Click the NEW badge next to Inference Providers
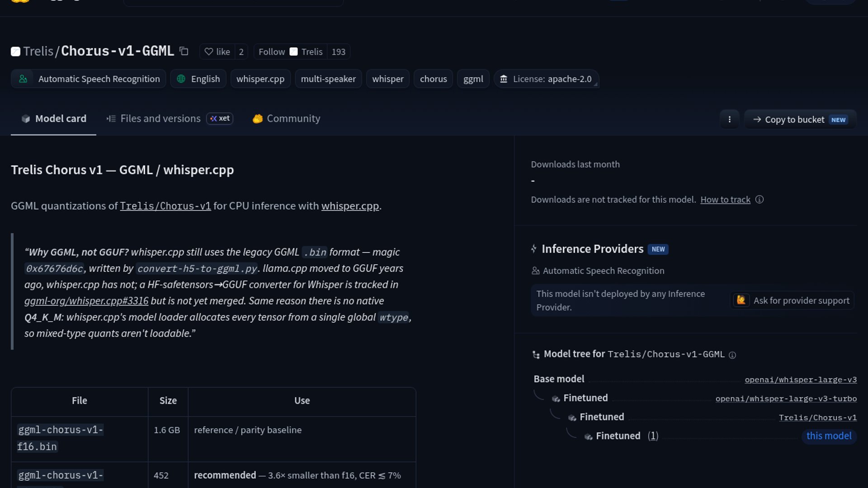Image resolution: width=868 pixels, height=488 pixels. pyautogui.click(x=658, y=249)
